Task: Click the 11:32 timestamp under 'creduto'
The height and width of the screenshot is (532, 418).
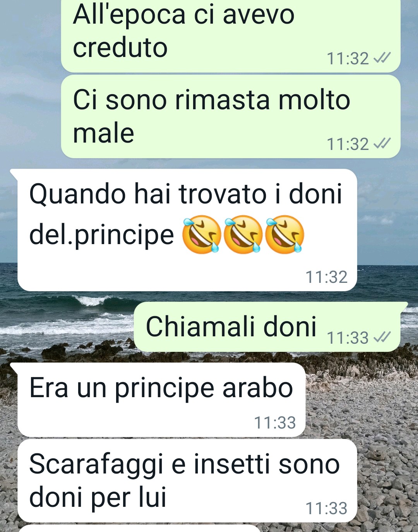Action: click(348, 59)
